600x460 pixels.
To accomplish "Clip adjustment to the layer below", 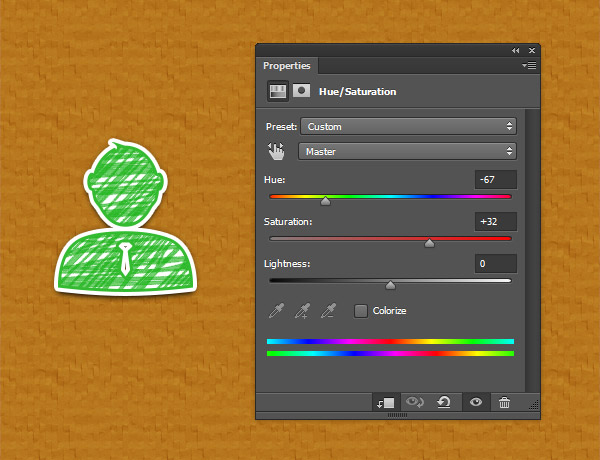I will coord(386,402).
